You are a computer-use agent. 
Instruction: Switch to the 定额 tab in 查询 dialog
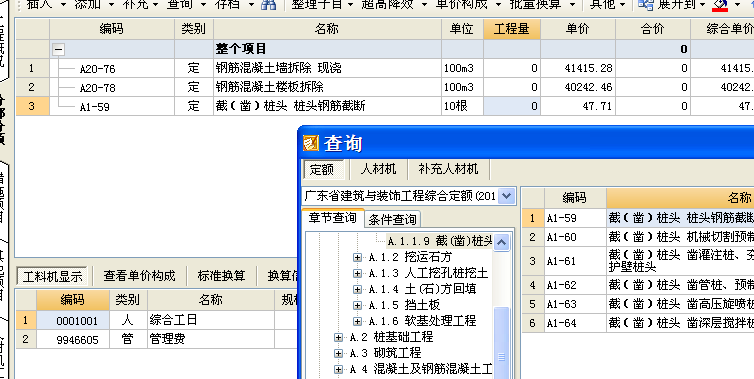[x=323, y=169]
